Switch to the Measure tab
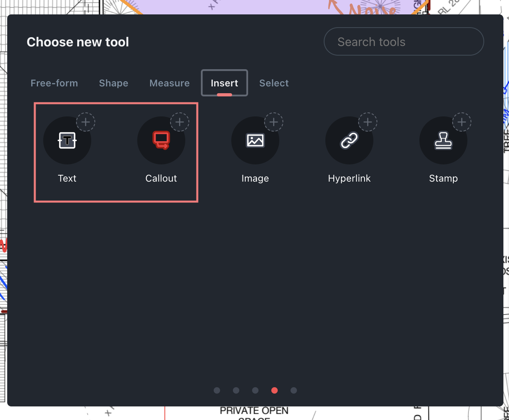 (x=169, y=83)
